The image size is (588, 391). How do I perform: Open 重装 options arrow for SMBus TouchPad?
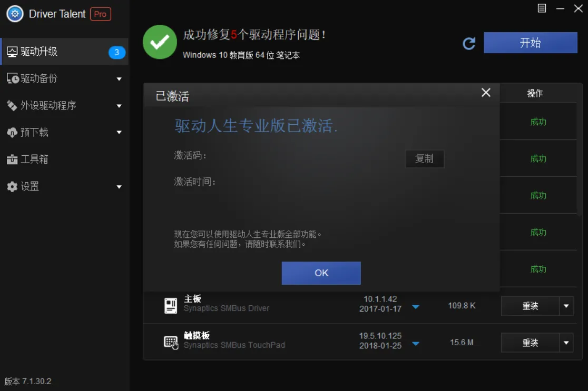tap(566, 343)
